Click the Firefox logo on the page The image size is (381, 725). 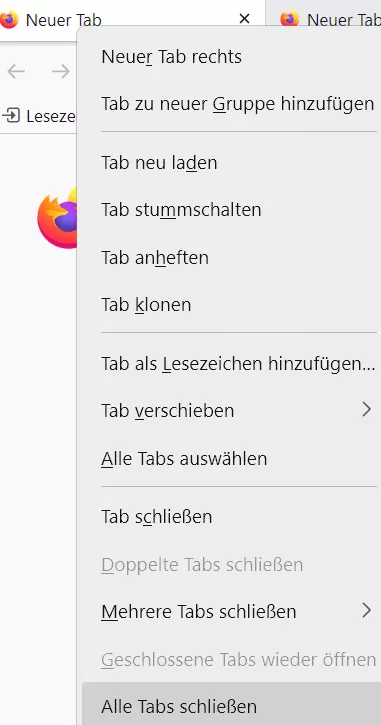pos(57,217)
